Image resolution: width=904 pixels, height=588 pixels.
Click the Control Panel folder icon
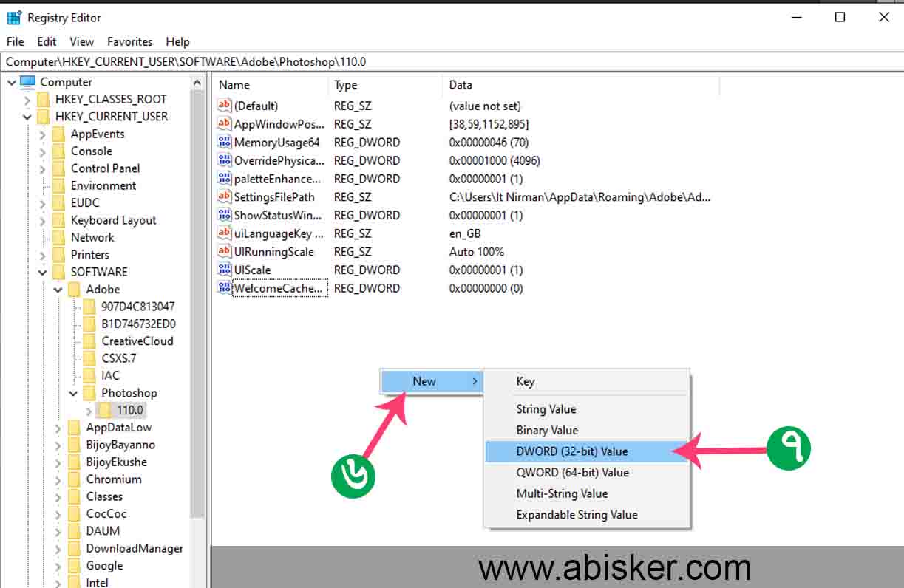(59, 168)
